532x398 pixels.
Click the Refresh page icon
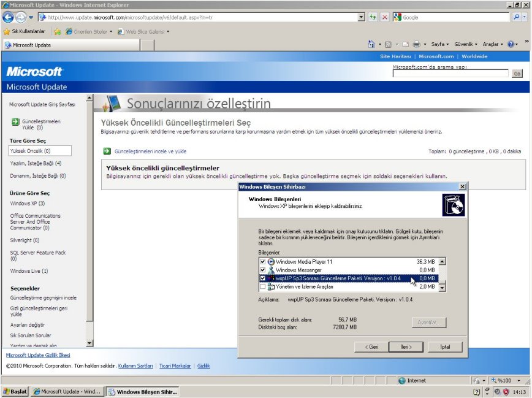(373, 17)
